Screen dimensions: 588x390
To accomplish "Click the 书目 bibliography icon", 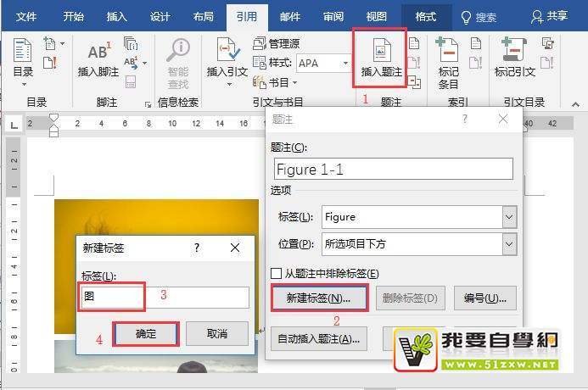I will pos(259,82).
